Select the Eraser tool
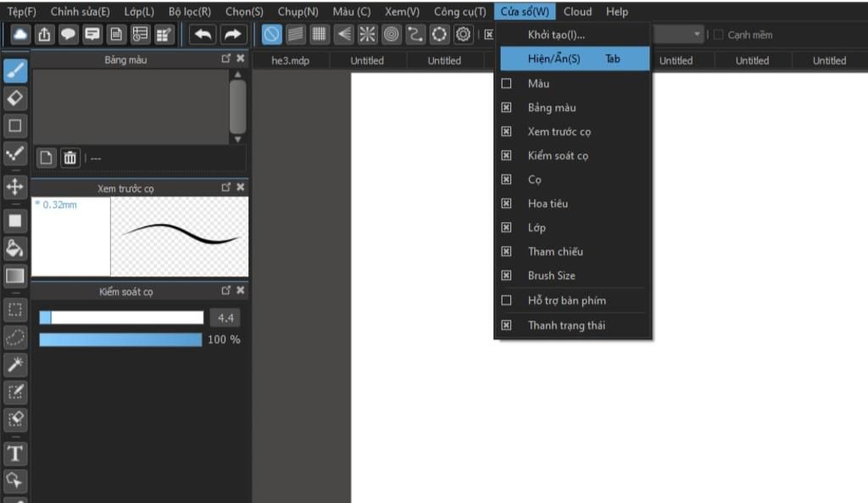Image resolution: width=868 pixels, height=503 pixels. pyautogui.click(x=15, y=98)
